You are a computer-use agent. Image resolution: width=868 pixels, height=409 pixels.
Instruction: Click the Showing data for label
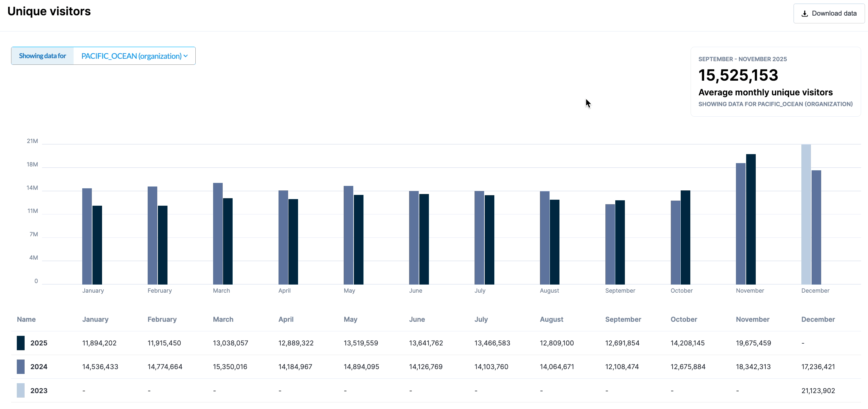point(42,56)
